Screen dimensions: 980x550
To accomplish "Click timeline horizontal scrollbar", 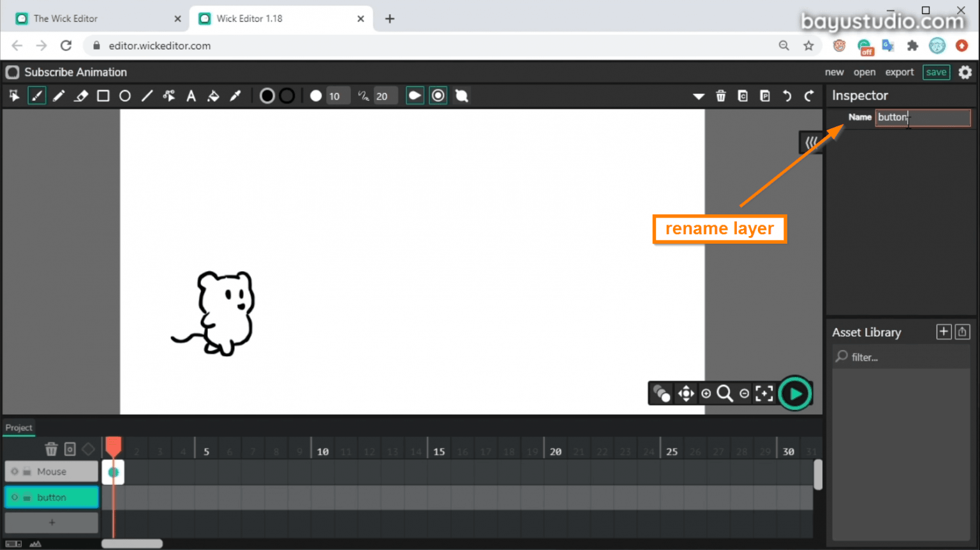I will 132,544.
